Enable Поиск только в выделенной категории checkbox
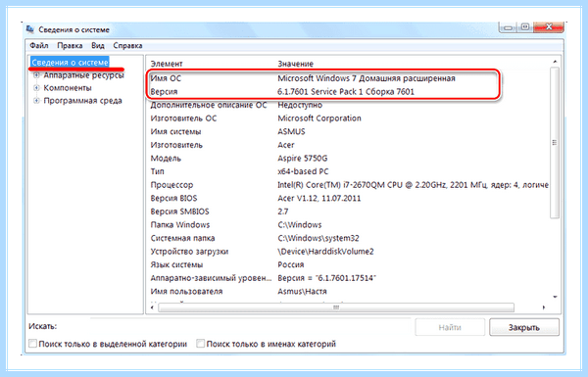 [33, 344]
